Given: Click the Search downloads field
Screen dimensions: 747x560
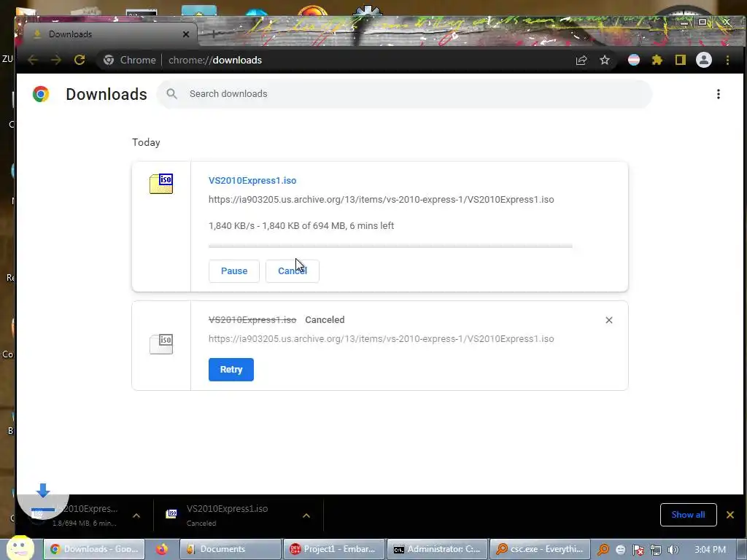Looking at the screenshot, I should (404, 94).
